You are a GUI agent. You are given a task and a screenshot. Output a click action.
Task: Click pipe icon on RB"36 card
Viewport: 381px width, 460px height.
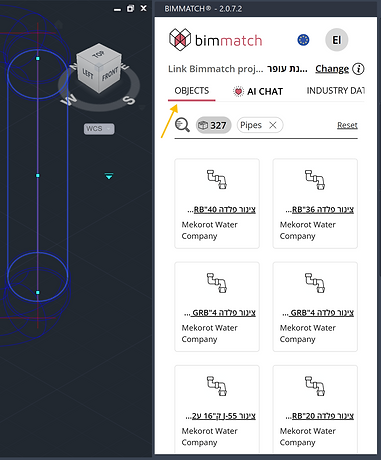click(x=315, y=179)
